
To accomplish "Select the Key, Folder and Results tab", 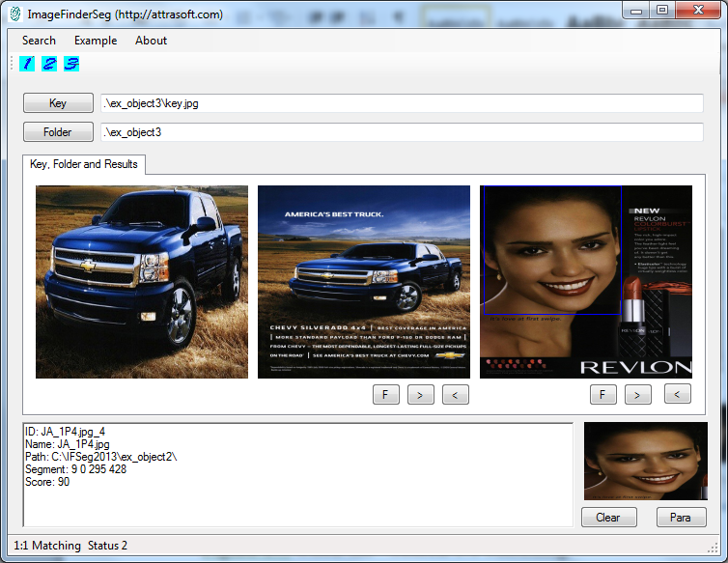I will (84, 164).
